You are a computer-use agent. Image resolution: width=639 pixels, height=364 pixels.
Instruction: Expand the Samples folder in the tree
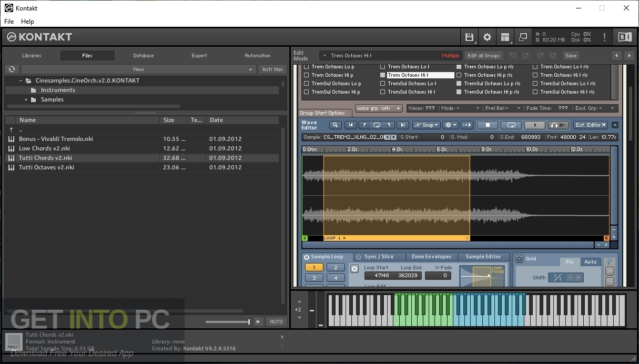(x=26, y=99)
